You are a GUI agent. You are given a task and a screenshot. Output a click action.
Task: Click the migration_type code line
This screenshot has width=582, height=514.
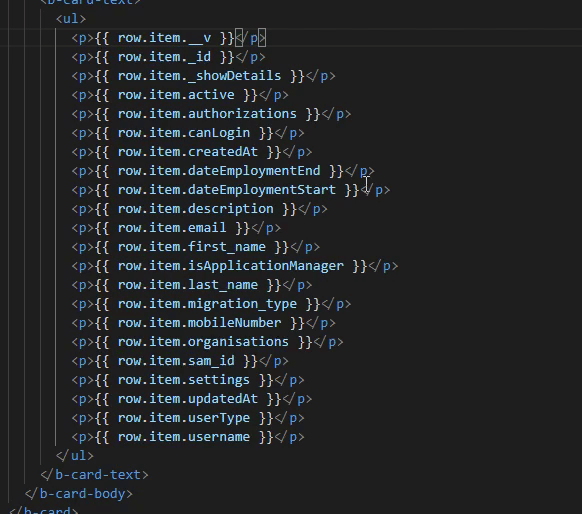point(211,304)
